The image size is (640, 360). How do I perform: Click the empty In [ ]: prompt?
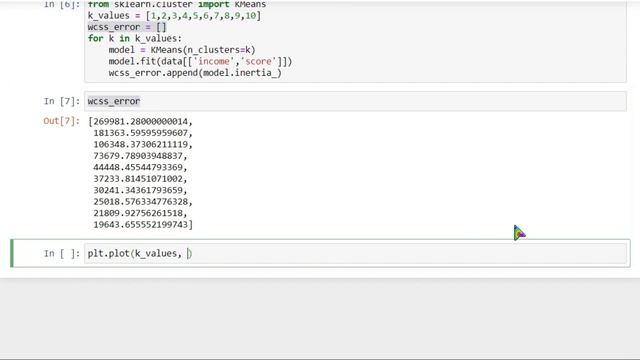(x=62, y=253)
